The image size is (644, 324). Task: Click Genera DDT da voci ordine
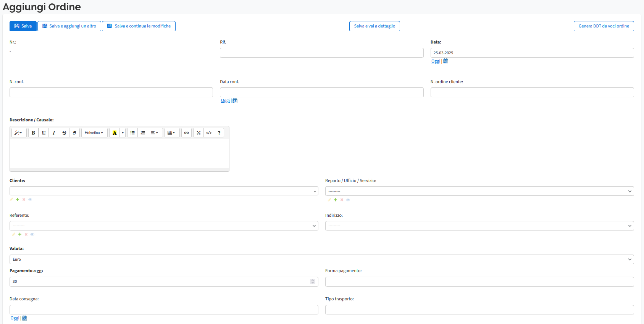[x=604, y=26]
